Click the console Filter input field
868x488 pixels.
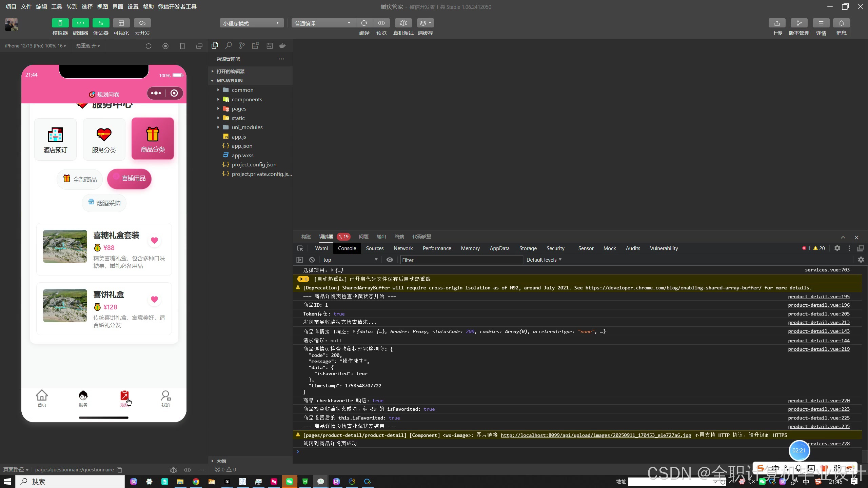tap(461, 260)
